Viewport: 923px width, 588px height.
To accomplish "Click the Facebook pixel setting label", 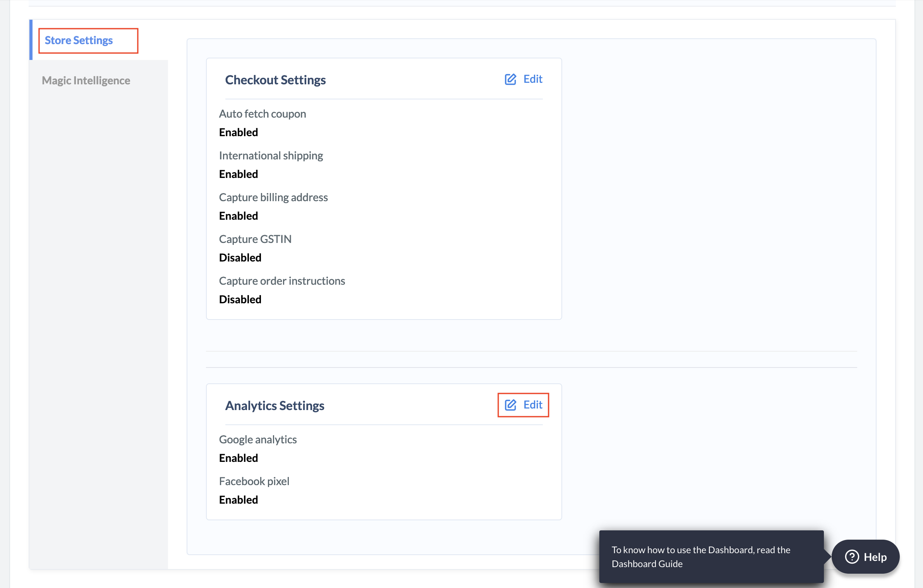I will click(x=254, y=481).
